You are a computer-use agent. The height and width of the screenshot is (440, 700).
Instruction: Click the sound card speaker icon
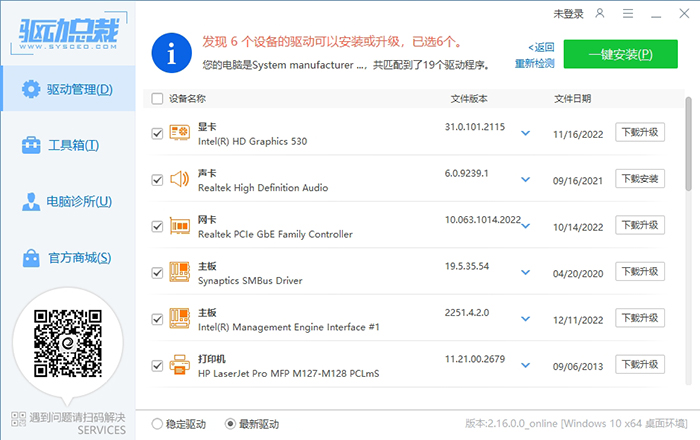[180, 180]
